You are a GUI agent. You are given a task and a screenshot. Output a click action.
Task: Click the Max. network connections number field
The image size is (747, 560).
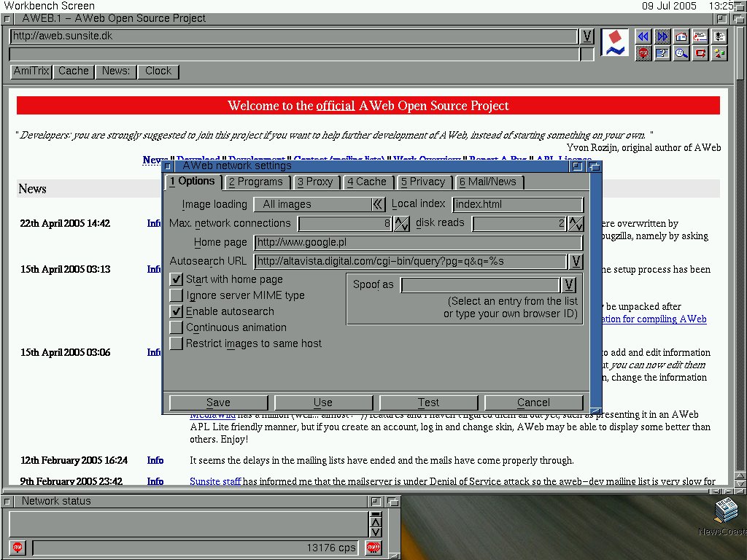point(345,223)
